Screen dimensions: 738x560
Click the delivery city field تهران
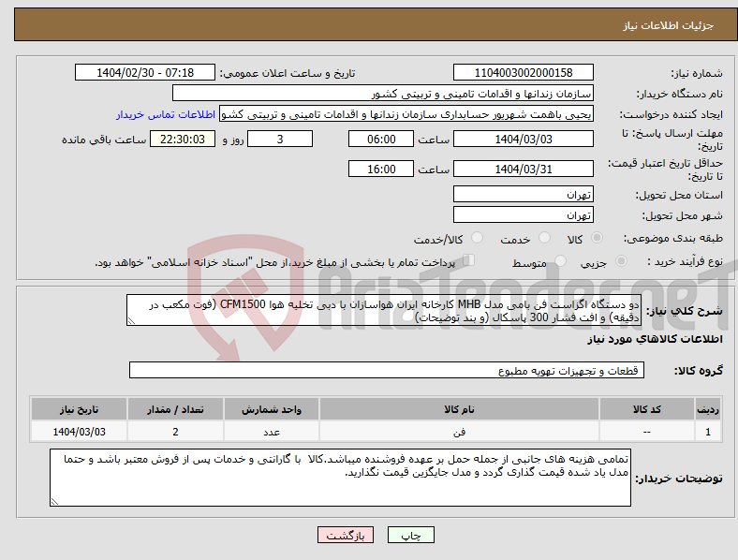pos(523,214)
